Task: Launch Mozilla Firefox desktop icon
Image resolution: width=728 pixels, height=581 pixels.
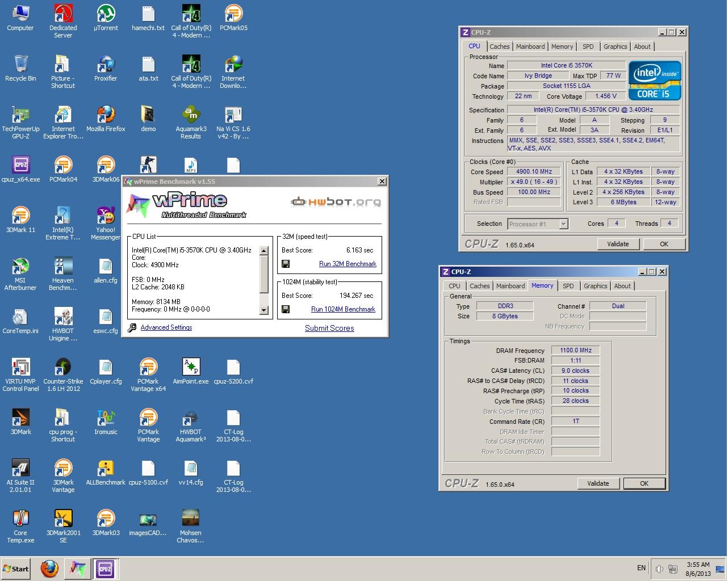Action: (x=106, y=119)
